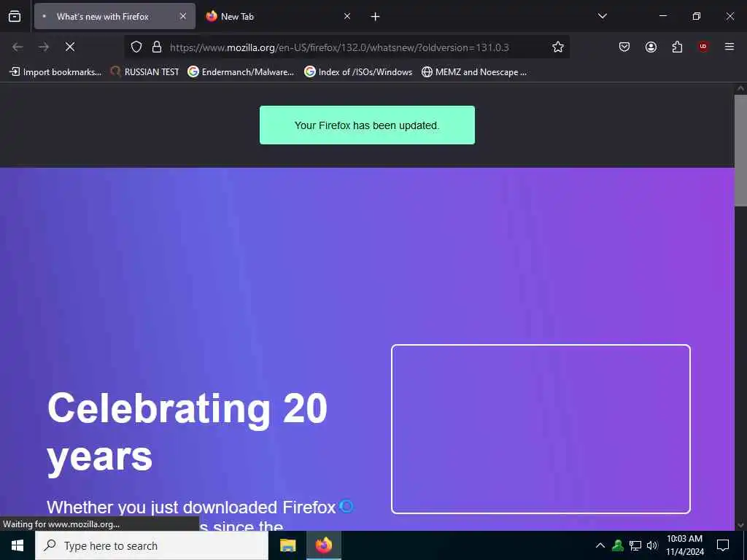This screenshot has width=747, height=560.
Task: Minimize the Firefox window
Action: coord(663,16)
